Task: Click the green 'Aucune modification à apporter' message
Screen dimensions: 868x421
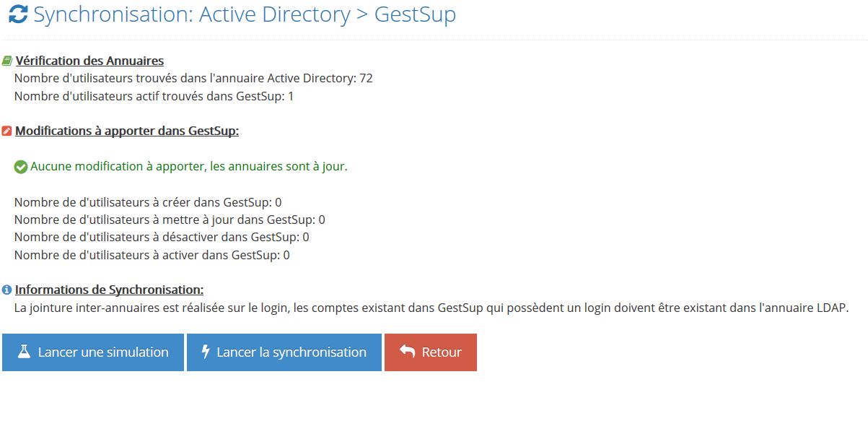Action: tap(188, 166)
